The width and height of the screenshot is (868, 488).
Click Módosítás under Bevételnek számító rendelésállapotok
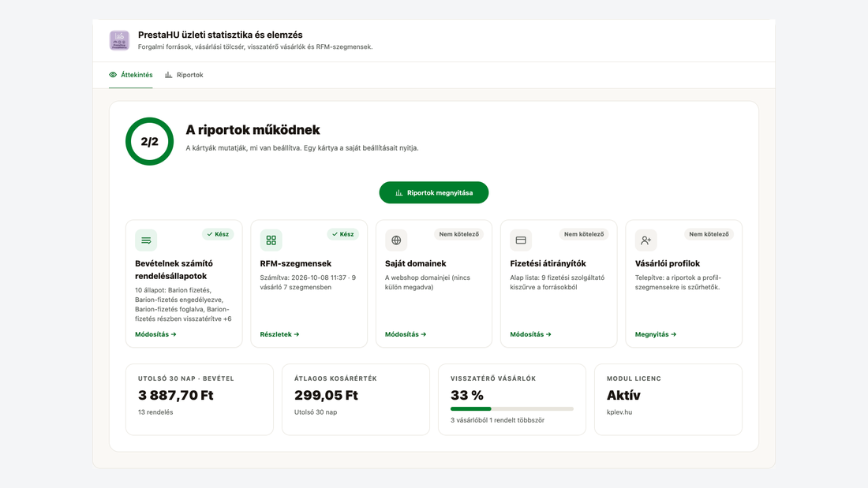coord(155,334)
